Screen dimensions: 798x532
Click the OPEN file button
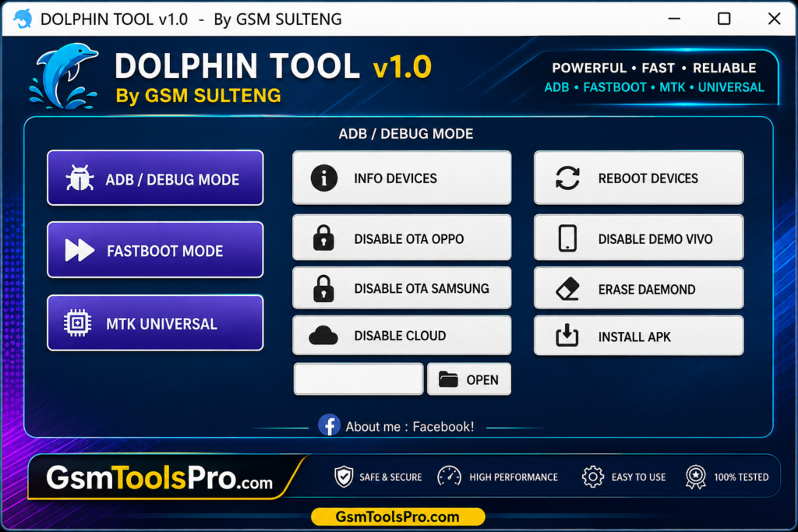(469, 379)
